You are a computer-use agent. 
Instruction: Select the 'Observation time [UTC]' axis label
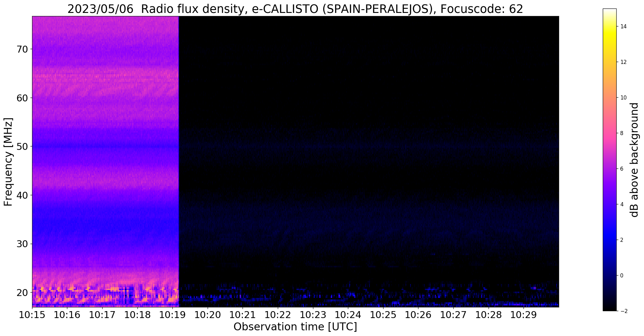tap(295, 327)
